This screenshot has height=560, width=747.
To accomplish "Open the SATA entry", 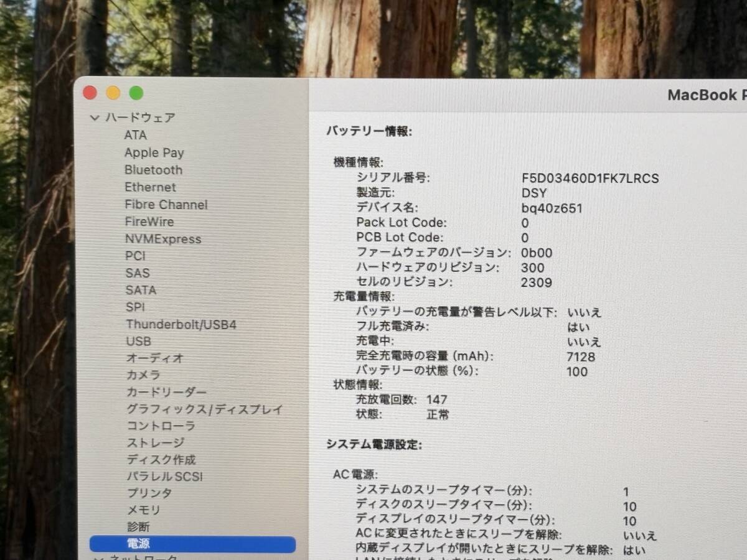I will [x=141, y=290].
